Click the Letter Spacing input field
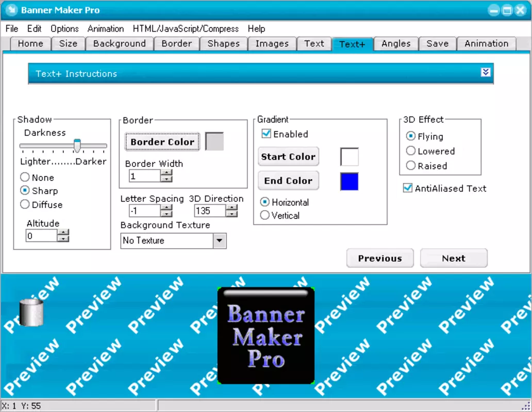Image resolution: width=532 pixels, height=412 pixels. [144, 211]
